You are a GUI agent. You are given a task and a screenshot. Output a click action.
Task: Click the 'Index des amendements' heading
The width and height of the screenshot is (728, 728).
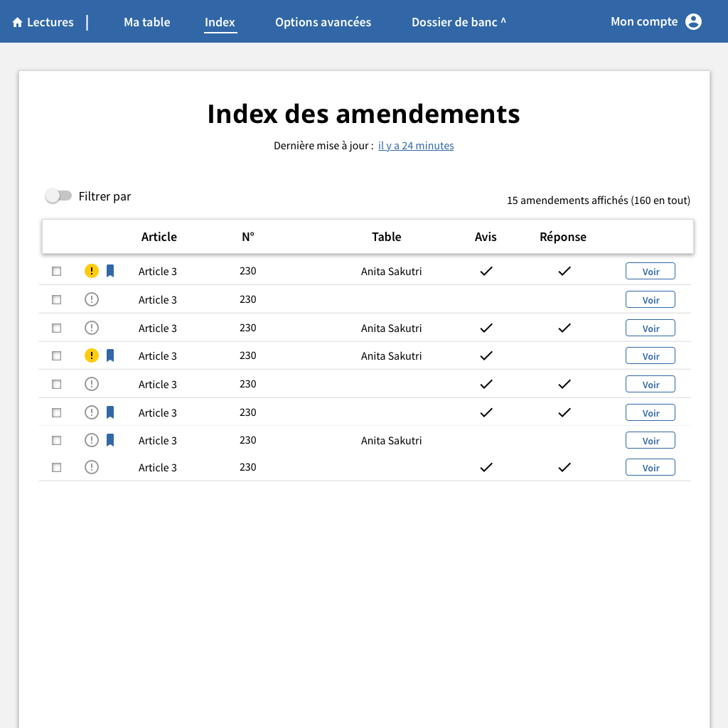click(363, 114)
